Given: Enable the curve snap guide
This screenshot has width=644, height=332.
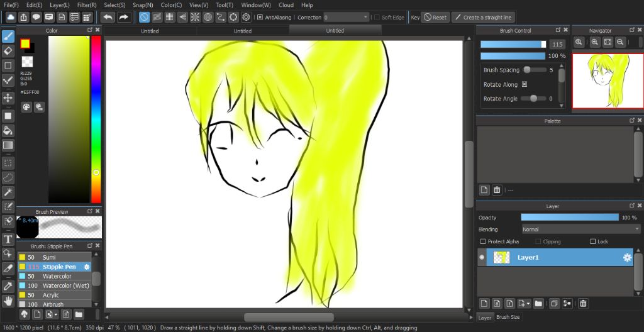Looking at the screenshot, I should (x=221, y=17).
